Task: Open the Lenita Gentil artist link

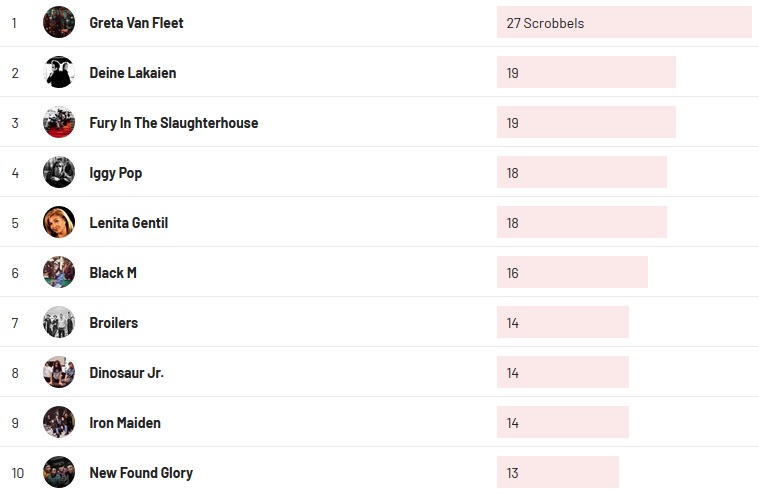Action: 128,222
